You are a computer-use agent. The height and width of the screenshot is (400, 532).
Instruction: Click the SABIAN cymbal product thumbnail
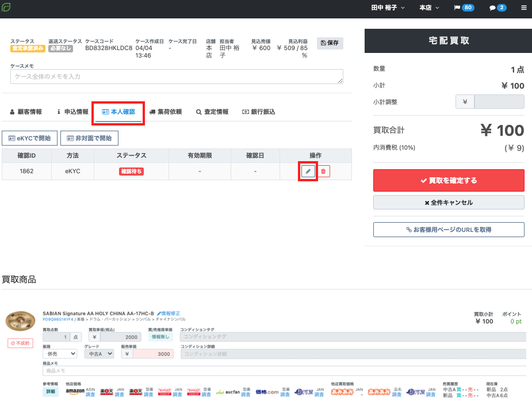click(x=20, y=321)
